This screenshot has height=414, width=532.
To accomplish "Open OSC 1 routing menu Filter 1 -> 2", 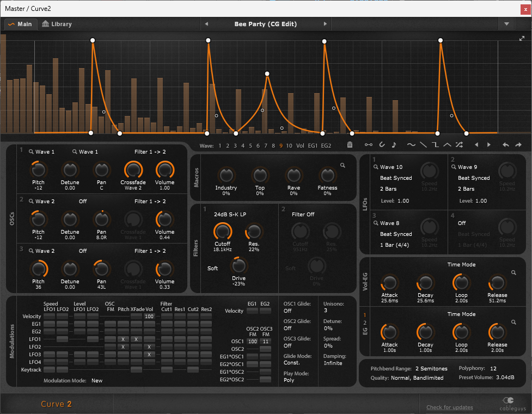I will pyautogui.click(x=150, y=151).
